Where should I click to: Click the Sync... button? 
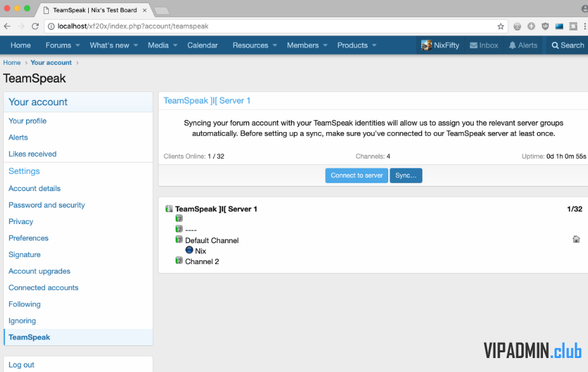point(406,176)
